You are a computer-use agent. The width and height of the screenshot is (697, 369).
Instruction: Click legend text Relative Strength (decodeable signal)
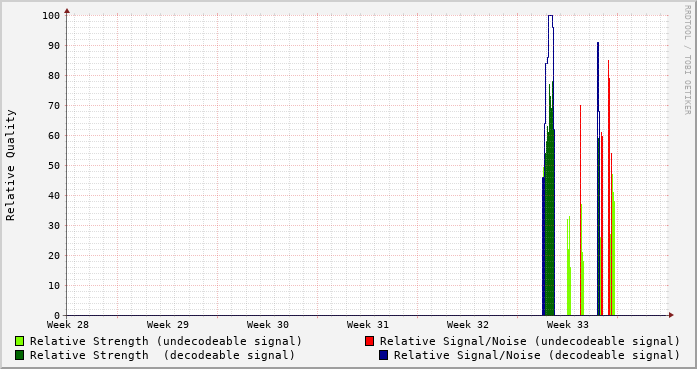pos(162,355)
